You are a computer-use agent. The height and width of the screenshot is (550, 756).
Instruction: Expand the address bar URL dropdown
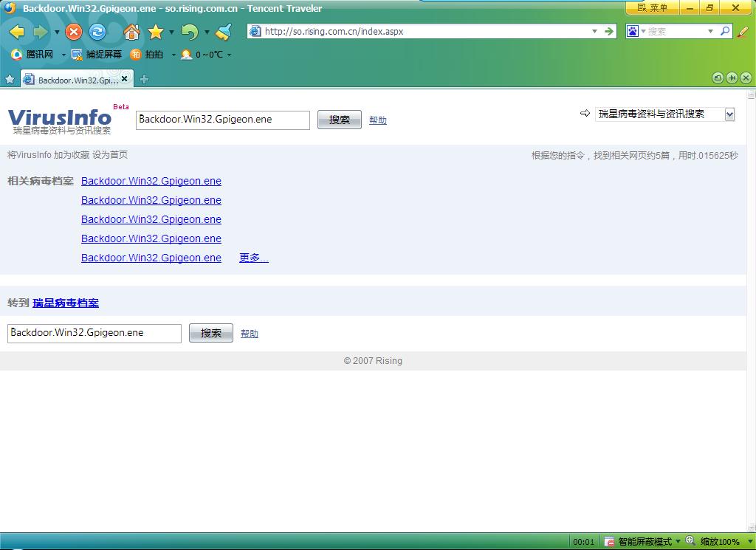(x=594, y=31)
